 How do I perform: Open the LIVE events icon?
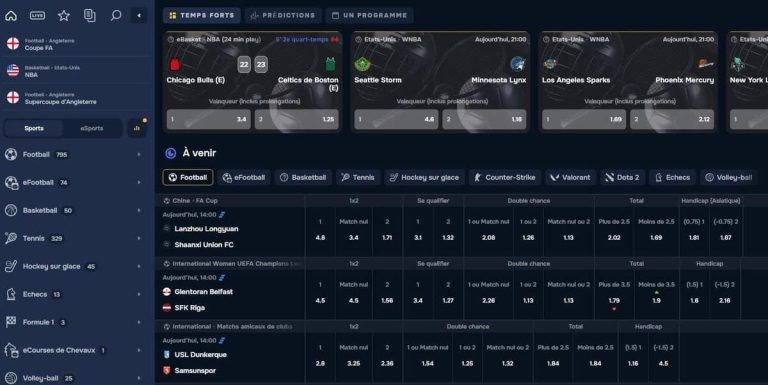38,16
